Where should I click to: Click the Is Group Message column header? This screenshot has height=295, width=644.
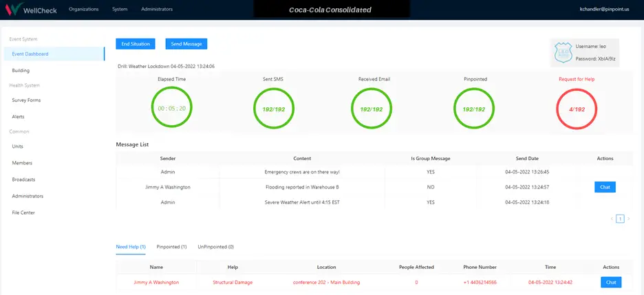tap(431, 158)
